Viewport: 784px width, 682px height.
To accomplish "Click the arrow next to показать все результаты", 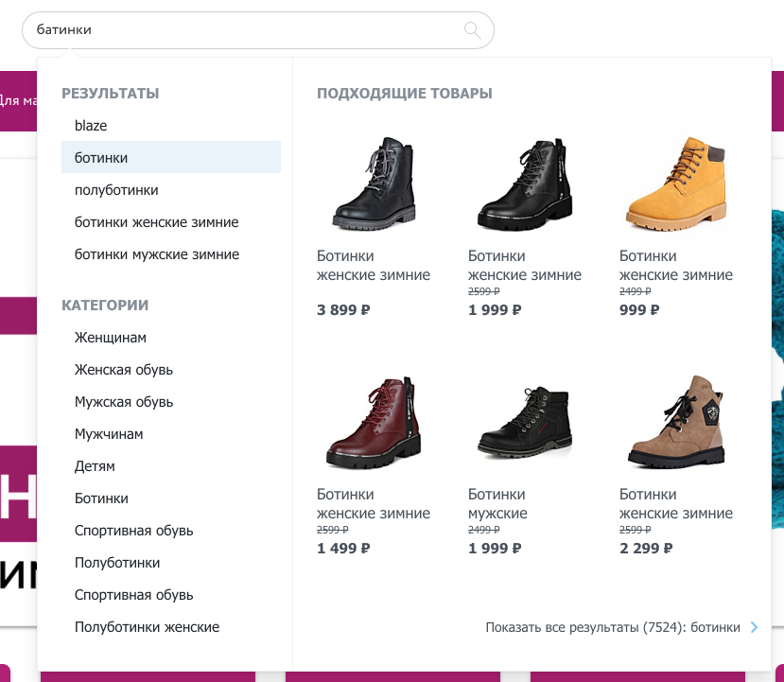I will (754, 627).
